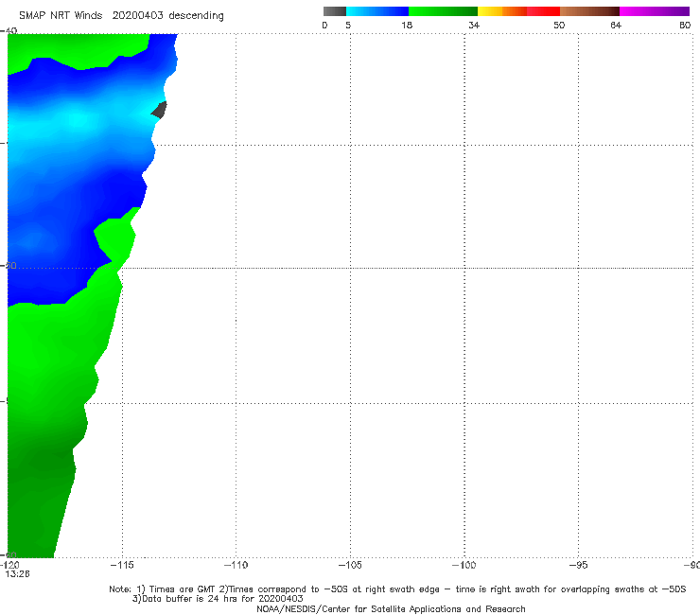
Task: Click the color bar label 18
Action: coord(407,26)
